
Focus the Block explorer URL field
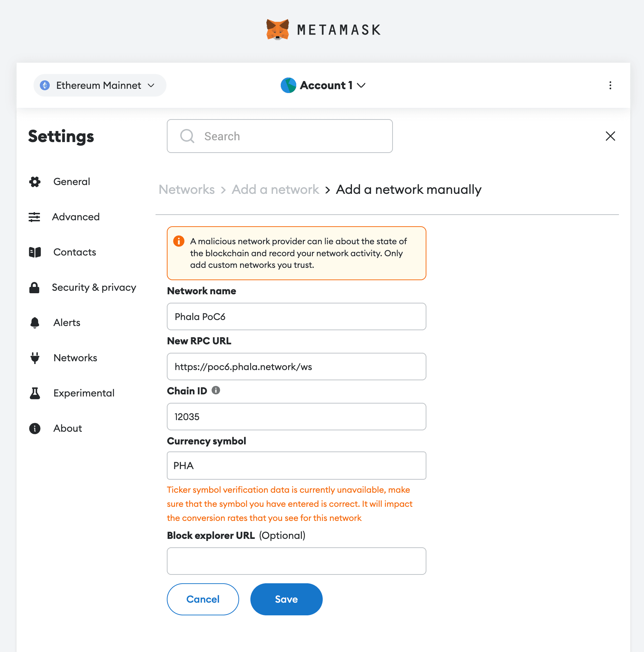296,561
